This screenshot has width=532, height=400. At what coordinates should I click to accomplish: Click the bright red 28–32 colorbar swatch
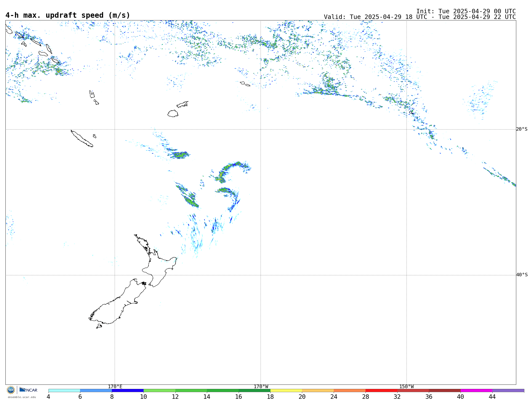[x=381, y=391]
